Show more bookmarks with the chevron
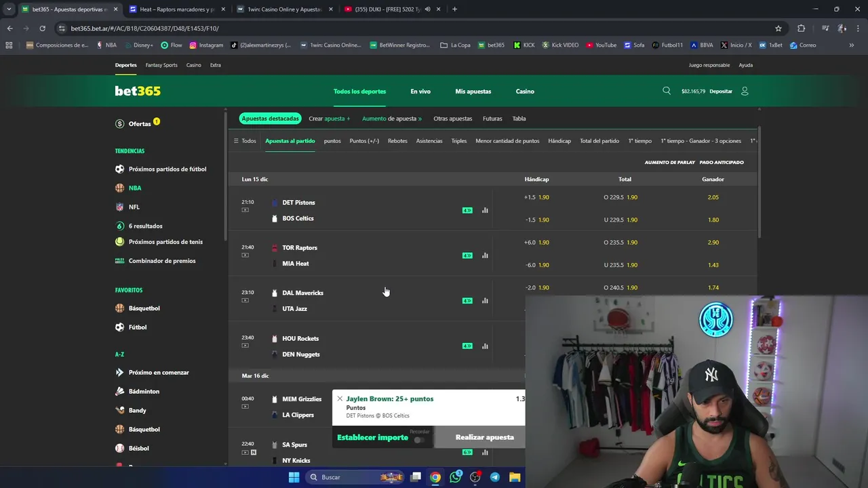The height and width of the screenshot is (488, 868). [852, 45]
